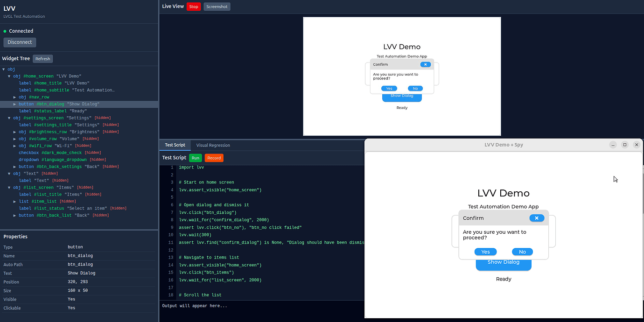Click the LVV app title
644x322 pixels.
coord(9,8)
